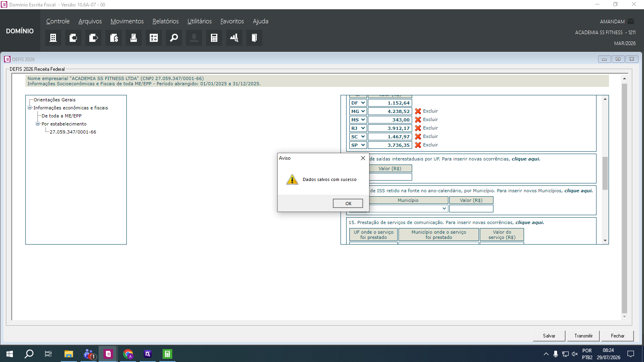Image resolution: width=644 pixels, height=362 pixels.
Task: Click 'clique aqui' link for serviços de comunicação
Action: coord(530,222)
